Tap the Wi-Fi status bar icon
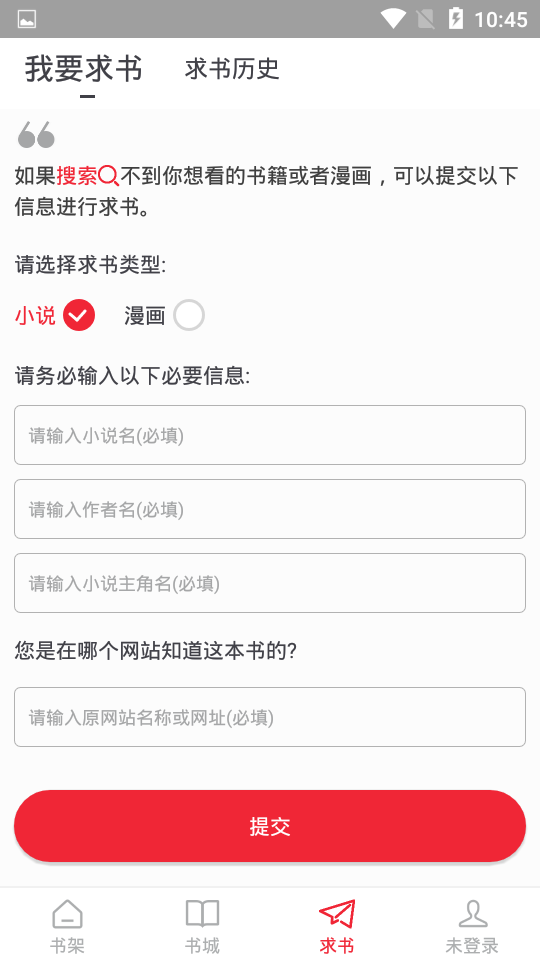Viewport: 540px width, 960px height. tap(392, 19)
